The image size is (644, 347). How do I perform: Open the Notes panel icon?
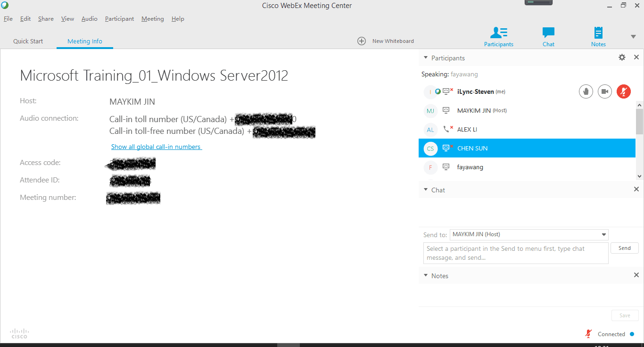pyautogui.click(x=598, y=33)
